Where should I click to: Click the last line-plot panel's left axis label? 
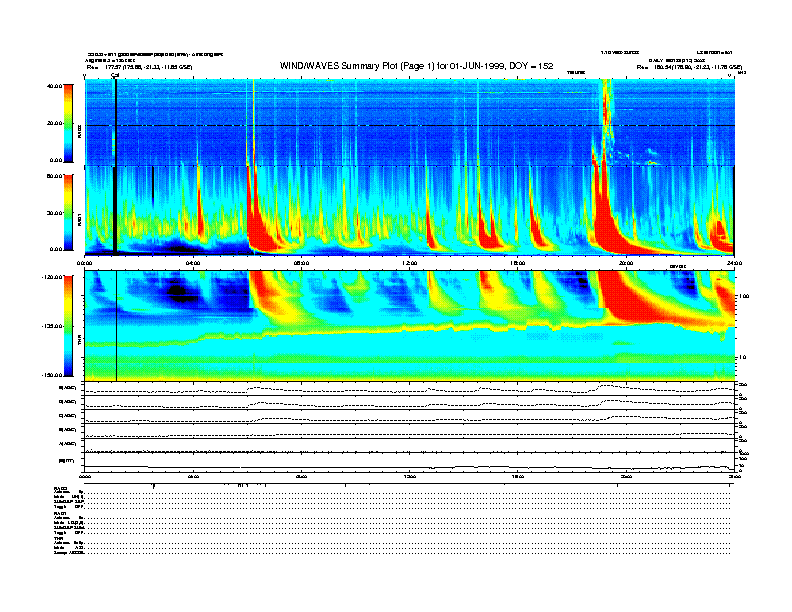coord(66,461)
